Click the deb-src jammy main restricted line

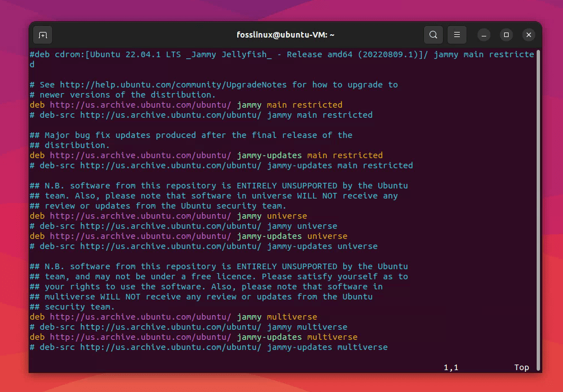201,115
